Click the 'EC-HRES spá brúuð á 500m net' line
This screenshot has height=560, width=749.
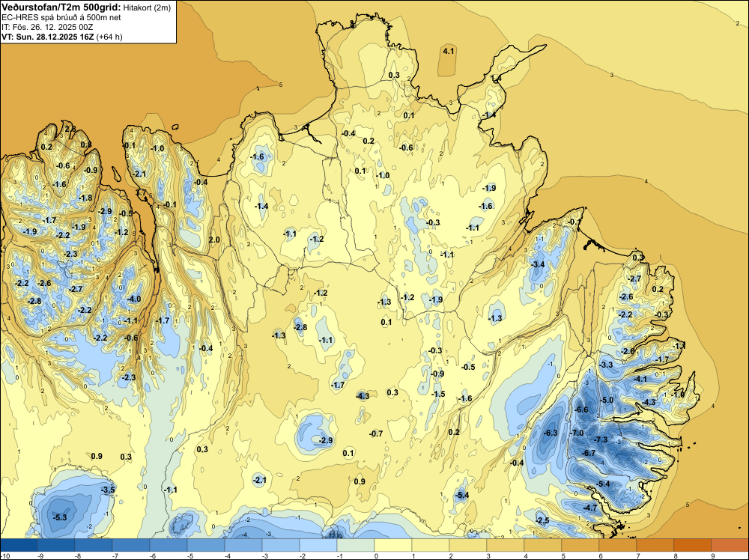pyautogui.click(x=61, y=17)
